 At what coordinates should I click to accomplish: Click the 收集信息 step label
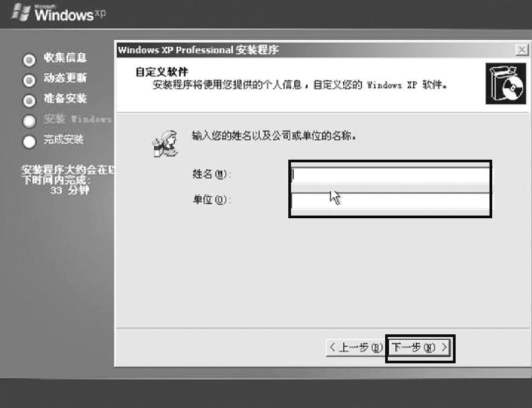(x=65, y=58)
